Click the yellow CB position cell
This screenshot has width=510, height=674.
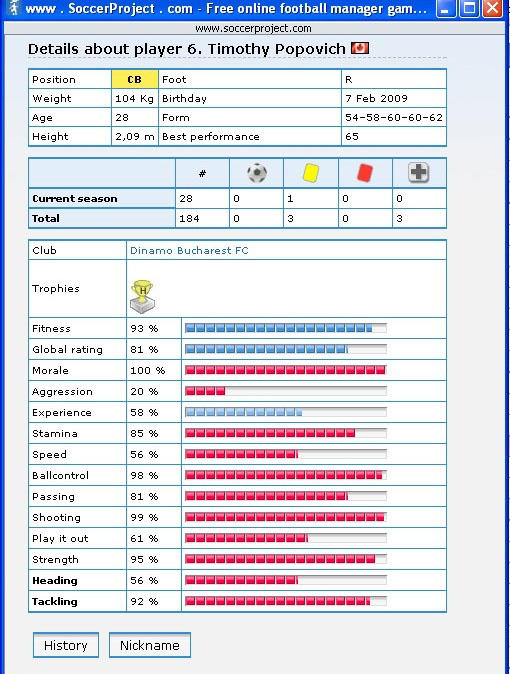coord(135,80)
